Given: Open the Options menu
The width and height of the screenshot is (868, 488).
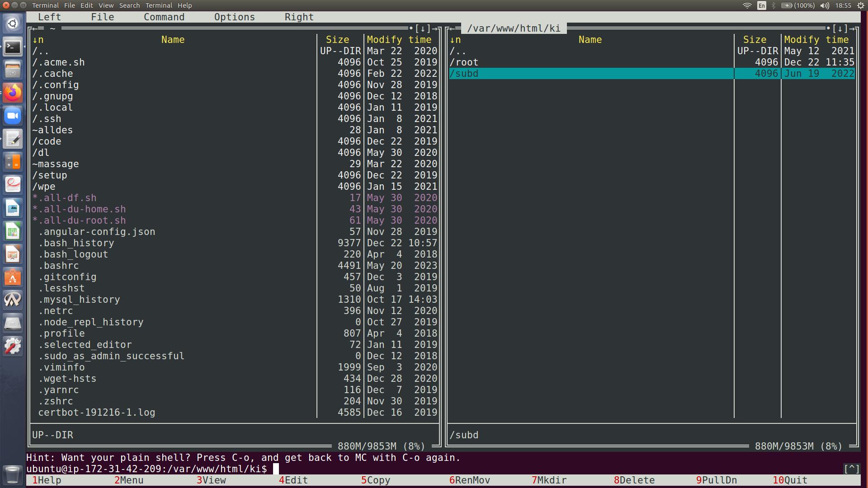Looking at the screenshot, I should pos(234,17).
